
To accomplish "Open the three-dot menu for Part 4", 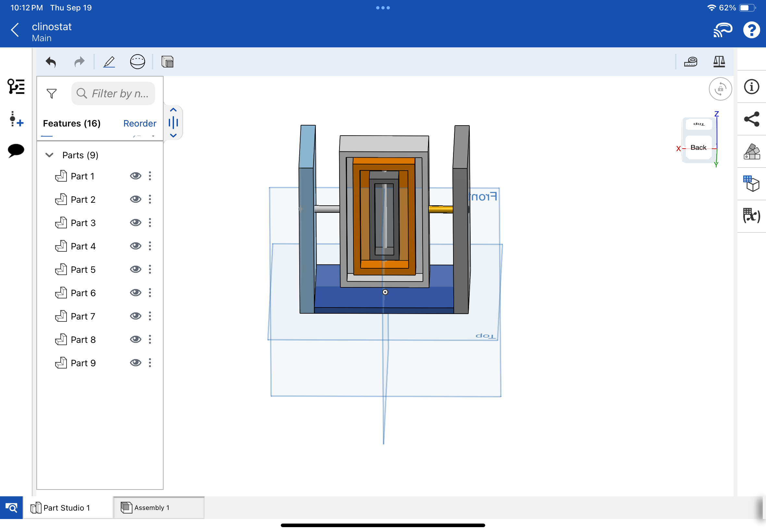I will (x=150, y=246).
